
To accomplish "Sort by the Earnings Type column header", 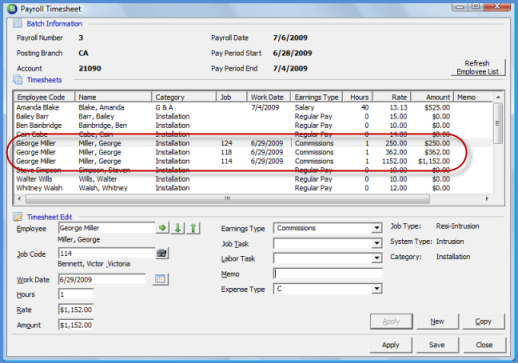I will coord(317,97).
